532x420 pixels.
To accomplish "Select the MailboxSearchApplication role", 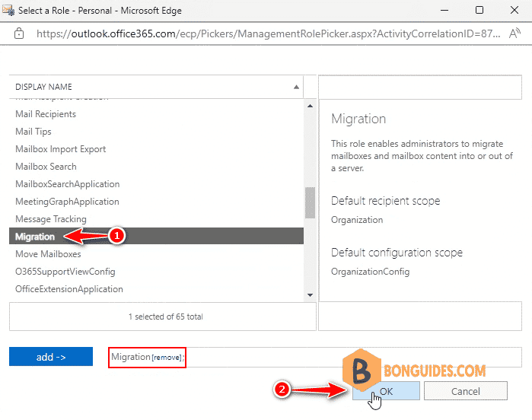I will point(67,184).
